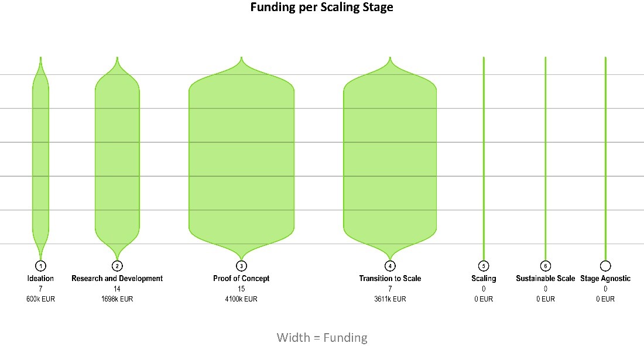Select the Research and Development label
Image resolution: width=644 pixels, height=346 pixels.
117,279
